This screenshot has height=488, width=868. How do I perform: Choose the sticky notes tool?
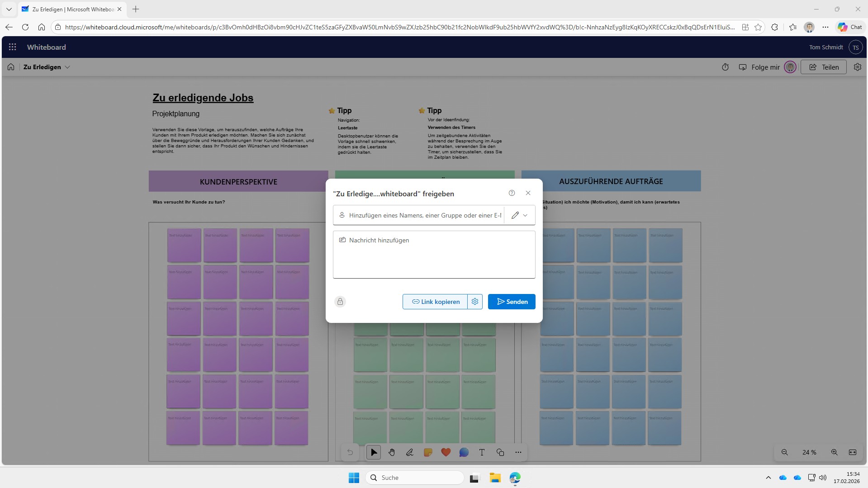(x=427, y=452)
